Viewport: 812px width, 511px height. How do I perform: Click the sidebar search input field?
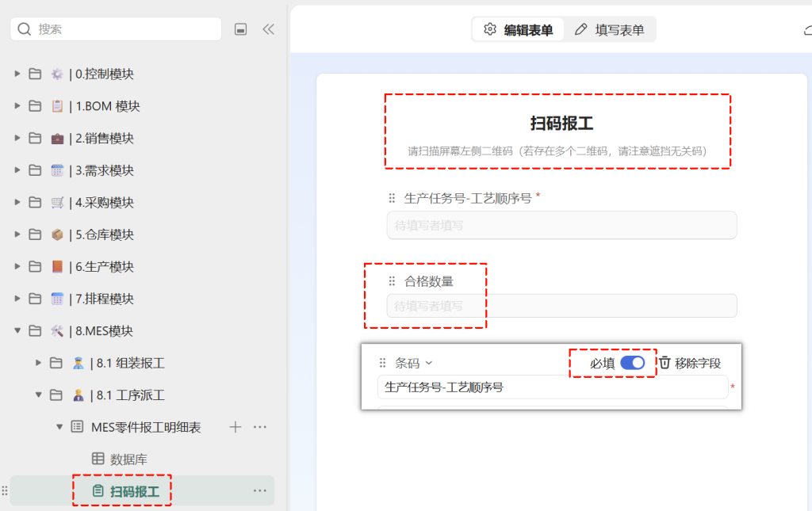click(116, 29)
